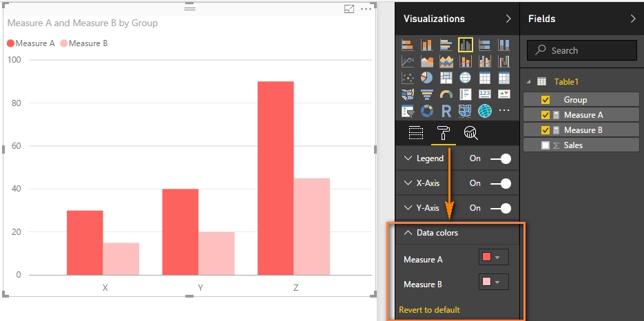The height and width of the screenshot is (321, 644).
Task: Turn off the Legend toggle
Action: [x=501, y=158]
